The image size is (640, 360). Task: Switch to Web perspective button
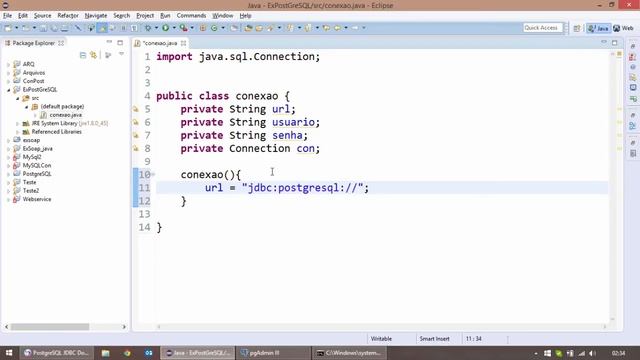point(623,28)
